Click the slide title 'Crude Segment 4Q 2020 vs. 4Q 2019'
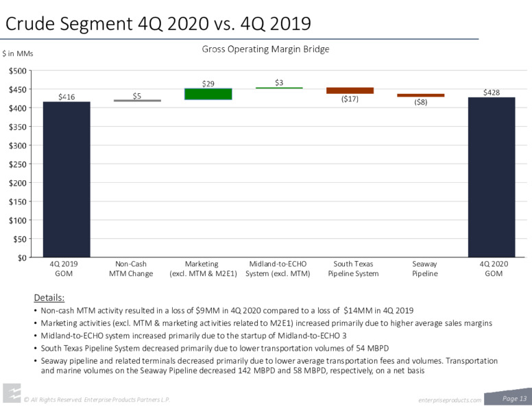Image resolution: width=532 pixels, height=411 pixels. click(158, 23)
